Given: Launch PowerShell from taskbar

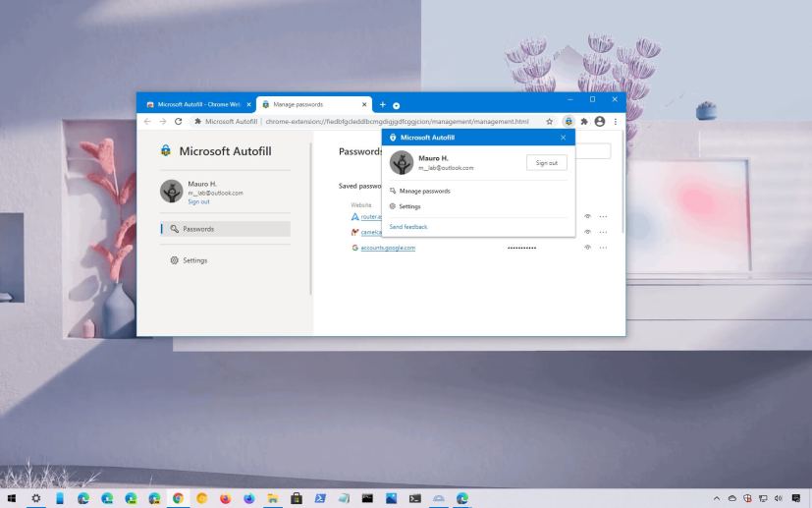Looking at the screenshot, I should pyautogui.click(x=320, y=498).
